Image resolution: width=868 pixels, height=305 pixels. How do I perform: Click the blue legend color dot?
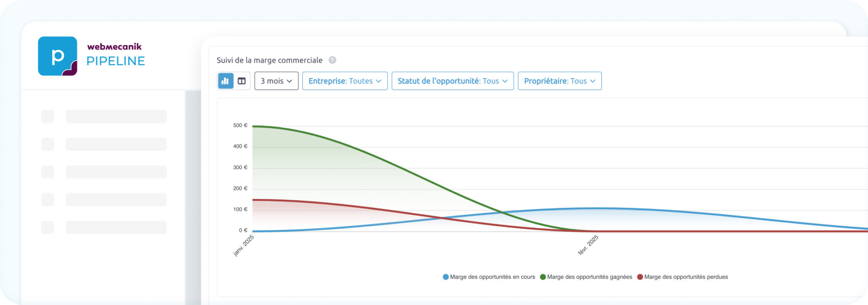coord(445,277)
